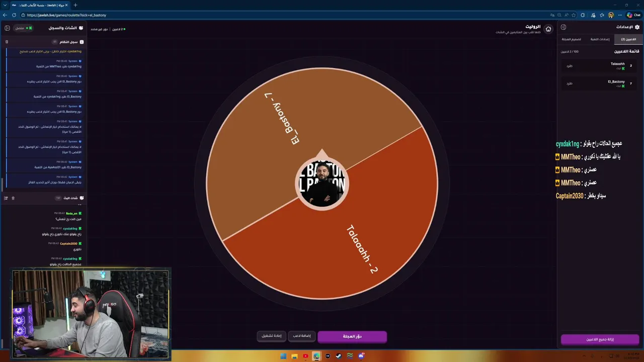Viewport: 644px width, 362px height.
Task: Click Reda_an username in stream chat
Action: pos(71,214)
